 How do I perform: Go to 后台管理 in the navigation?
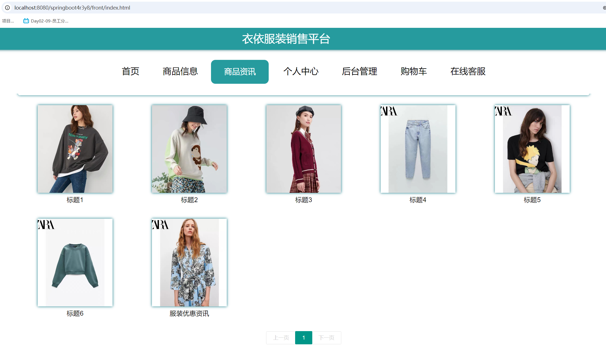pos(359,71)
